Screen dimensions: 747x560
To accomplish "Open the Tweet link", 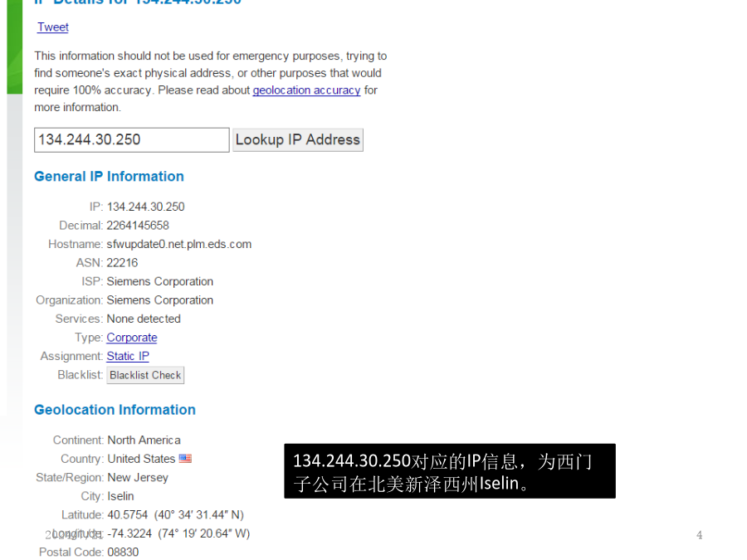I will pyautogui.click(x=53, y=27).
